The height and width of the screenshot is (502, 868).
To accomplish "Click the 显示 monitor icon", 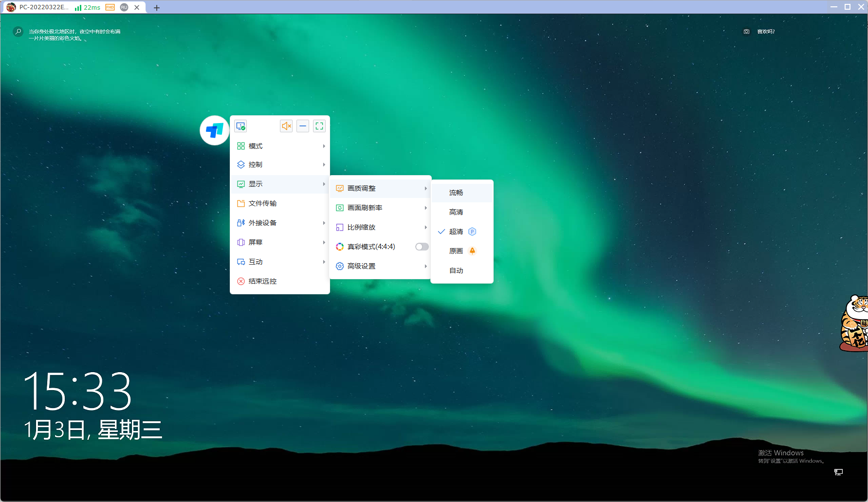I will tap(241, 184).
